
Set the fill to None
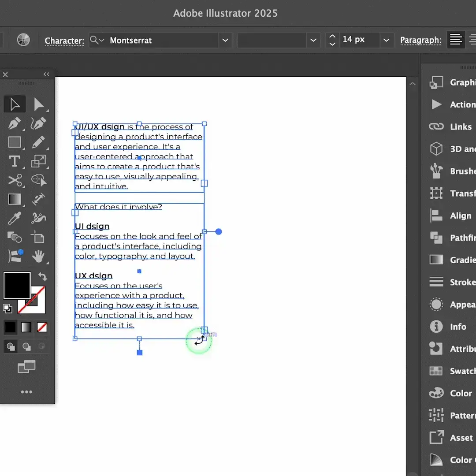click(x=42, y=327)
